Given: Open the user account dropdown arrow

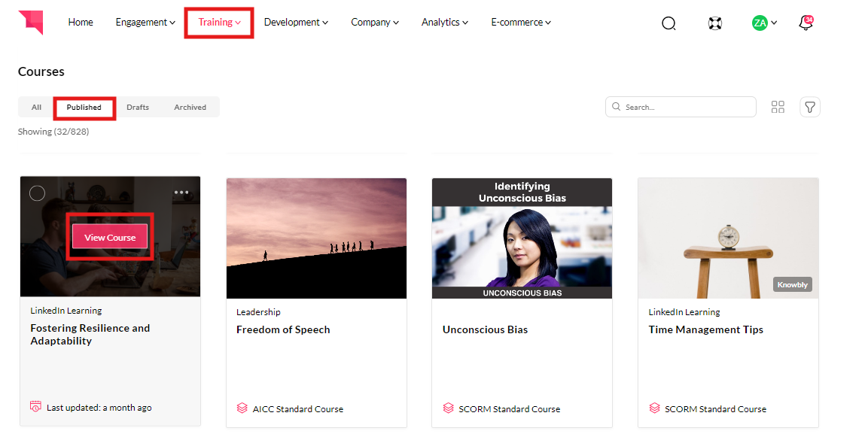Looking at the screenshot, I should (x=774, y=23).
